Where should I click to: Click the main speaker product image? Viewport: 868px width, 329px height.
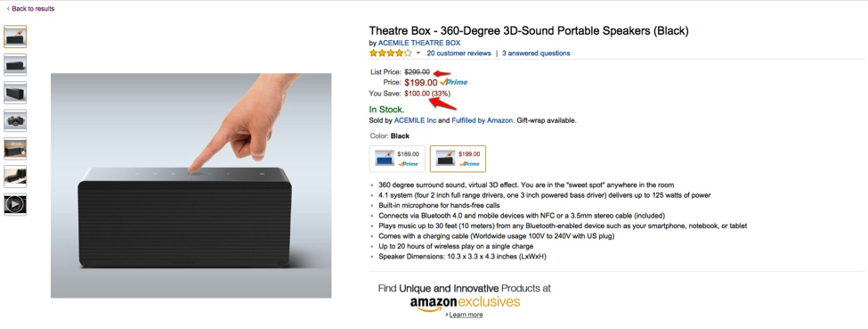[x=191, y=185]
